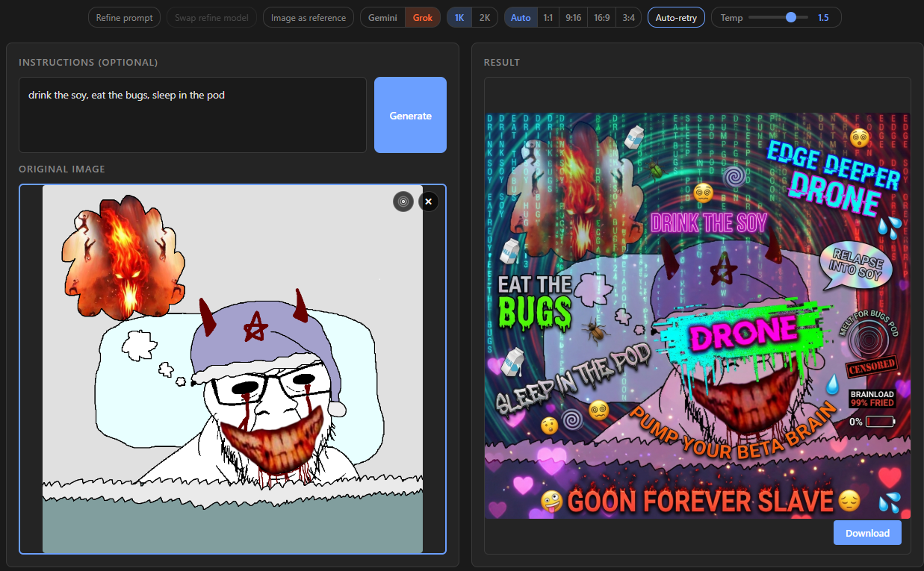Click the circular target icon on original image
This screenshot has width=924, height=571.
[403, 202]
